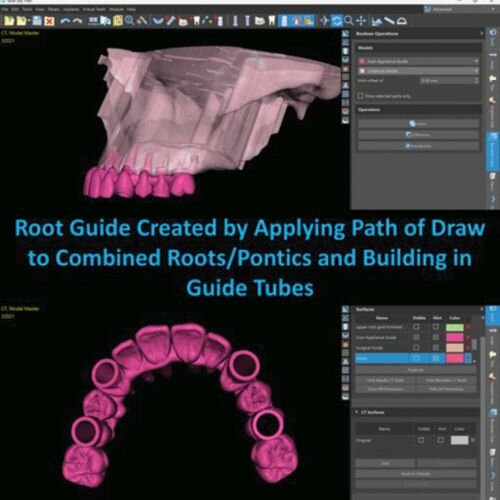This screenshot has height=500, width=500.
Task: Select the pan four-arrow move tool
Action: pos(361,21)
